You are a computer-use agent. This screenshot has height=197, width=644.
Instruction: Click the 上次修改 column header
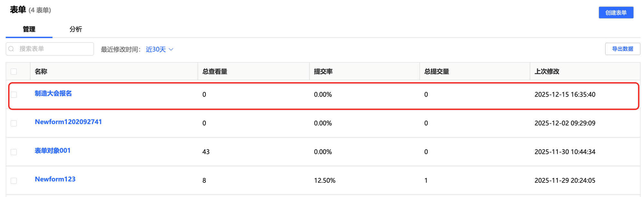point(547,71)
